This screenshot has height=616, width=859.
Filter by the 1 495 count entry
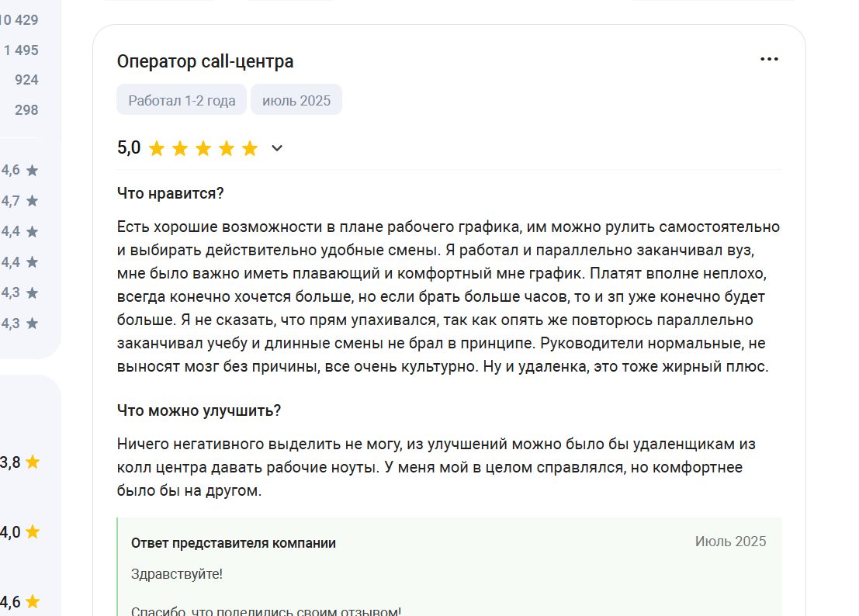[21, 50]
